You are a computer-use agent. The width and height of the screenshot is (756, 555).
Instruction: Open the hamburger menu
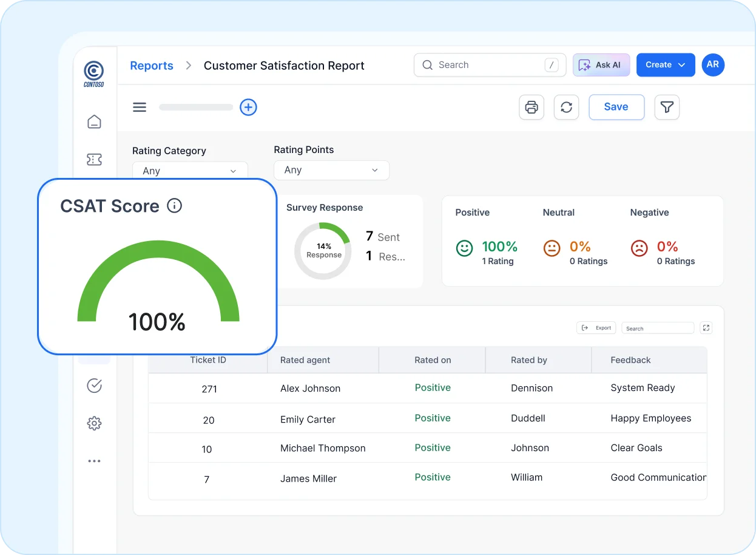click(x=139, y=107)
